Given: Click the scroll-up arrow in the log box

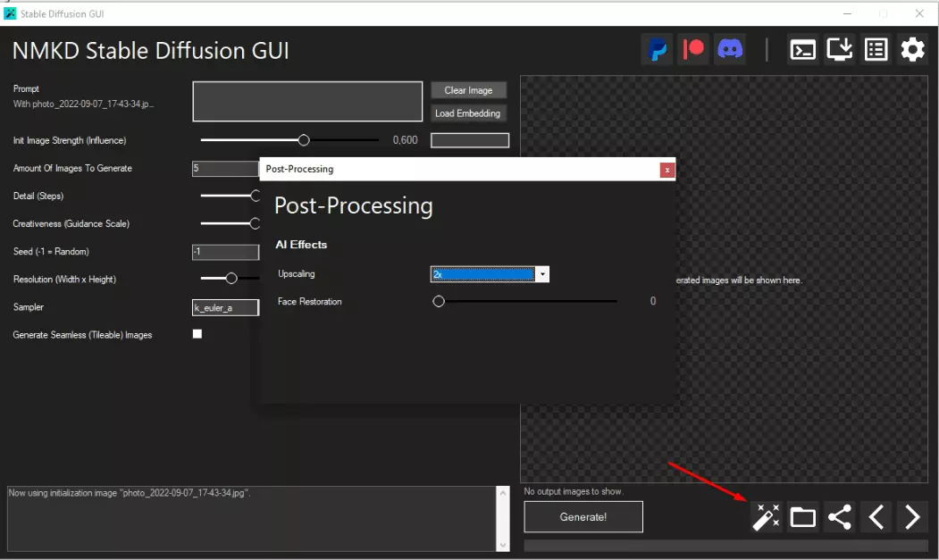Looking at the screenshot, I should 503,494.
